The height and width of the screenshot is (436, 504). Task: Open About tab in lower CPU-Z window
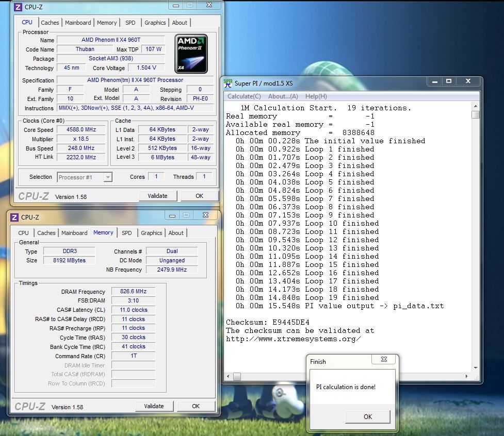point(176,233)
